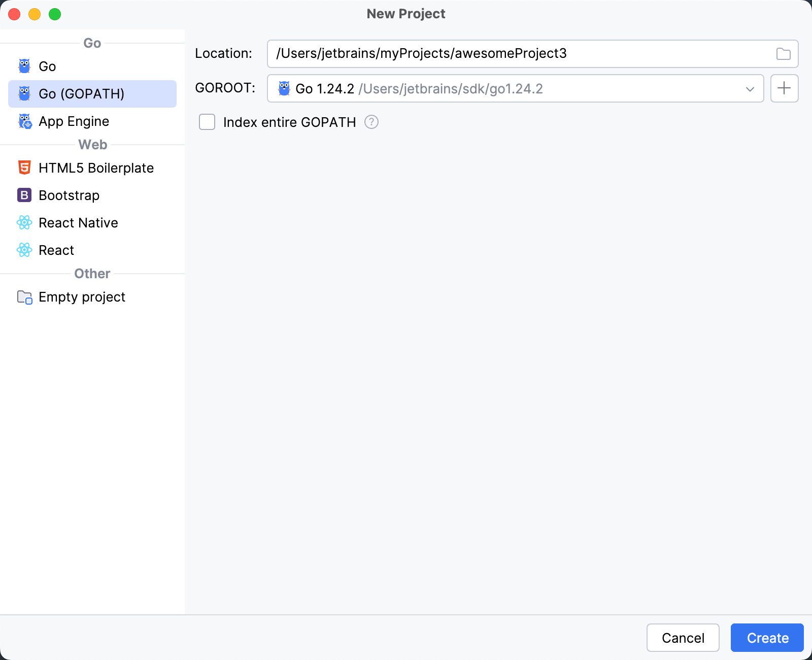This screenshot has height=660, width=812.
Task: Click the plus button to add an SDK
Action: pyautogui.click(x=784, y=88)
